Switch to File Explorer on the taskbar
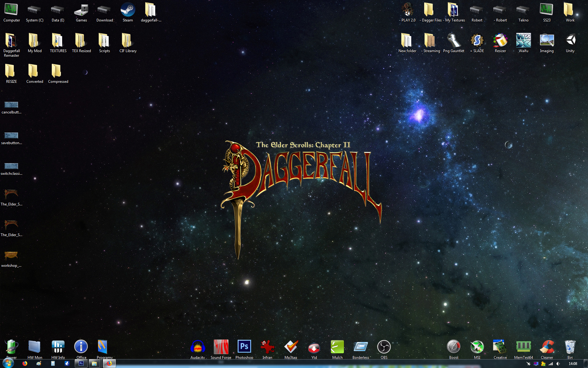This screenshot has width=588, height=368. pyautogui.click(x=94, y=364)
